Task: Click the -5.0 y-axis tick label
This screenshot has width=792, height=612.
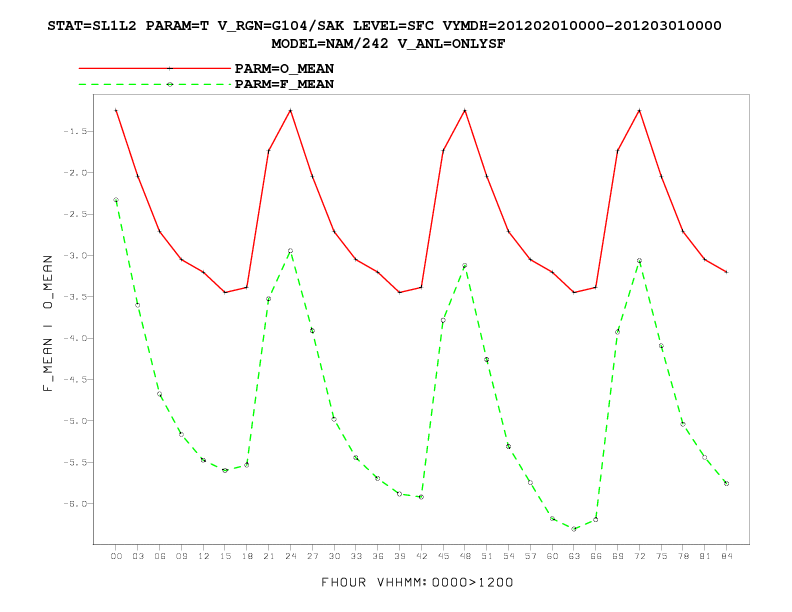Action: 75,421
